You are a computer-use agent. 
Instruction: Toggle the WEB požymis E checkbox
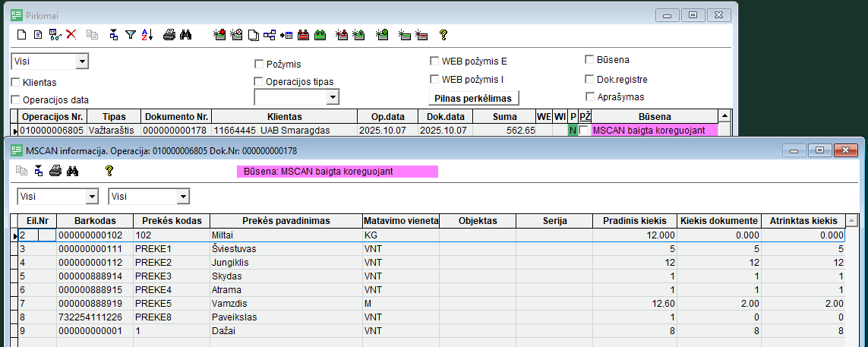(435, 61)
